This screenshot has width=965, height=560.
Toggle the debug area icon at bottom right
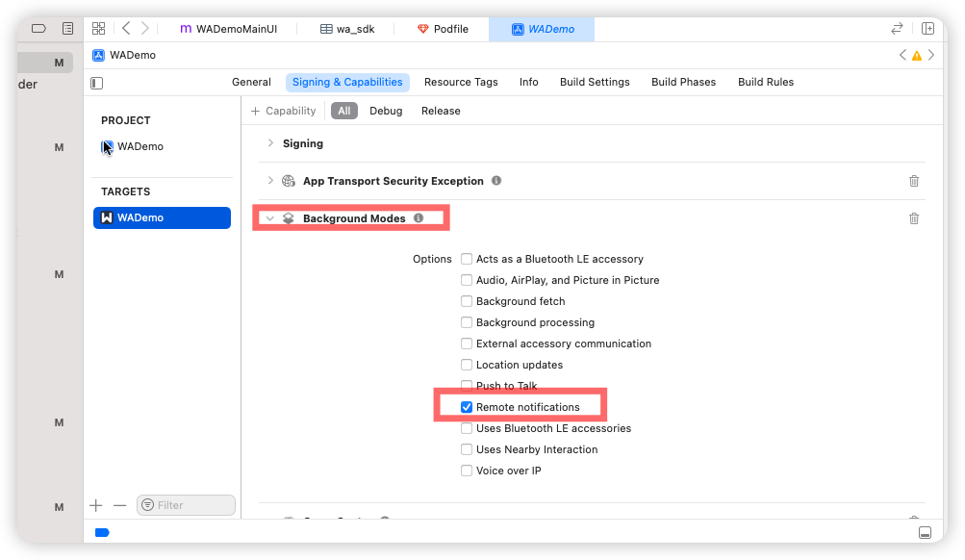(x=925, y=533)
